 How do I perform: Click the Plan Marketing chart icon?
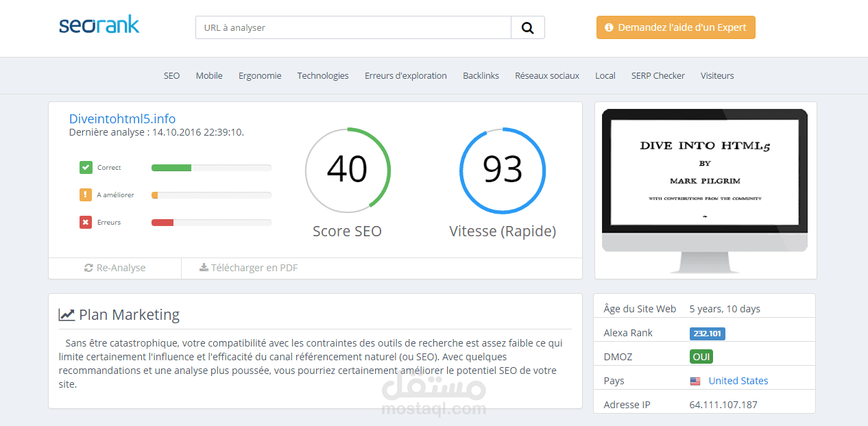[67, 315]
